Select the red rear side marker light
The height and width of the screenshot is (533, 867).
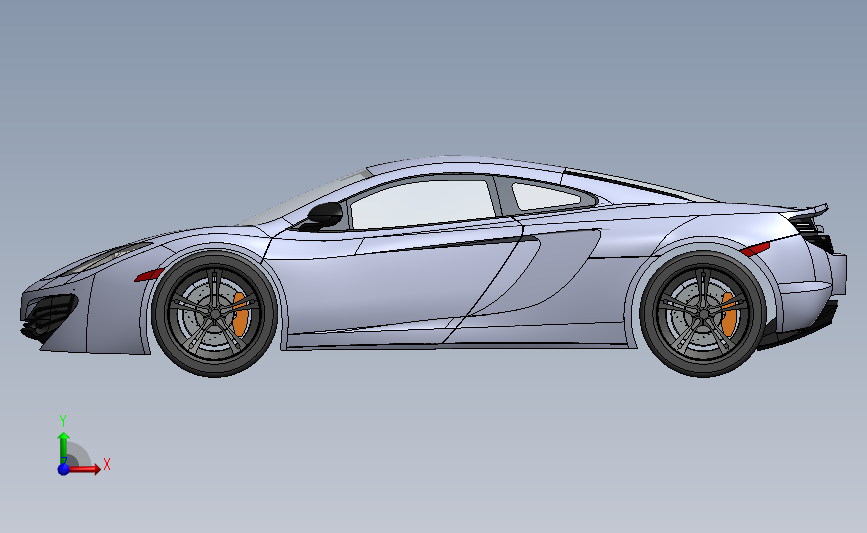click(755, 249)
